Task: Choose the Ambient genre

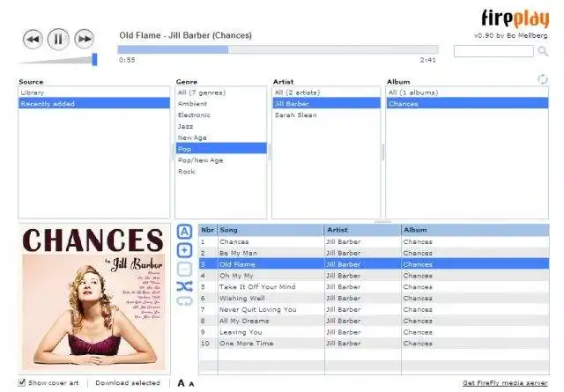Action: 221,104
